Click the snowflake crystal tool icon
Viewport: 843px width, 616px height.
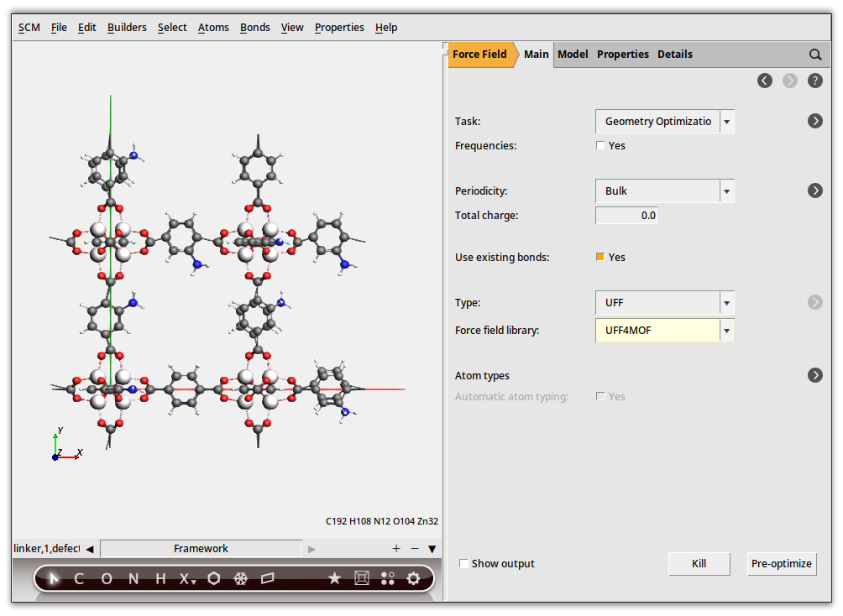point(240,578)
